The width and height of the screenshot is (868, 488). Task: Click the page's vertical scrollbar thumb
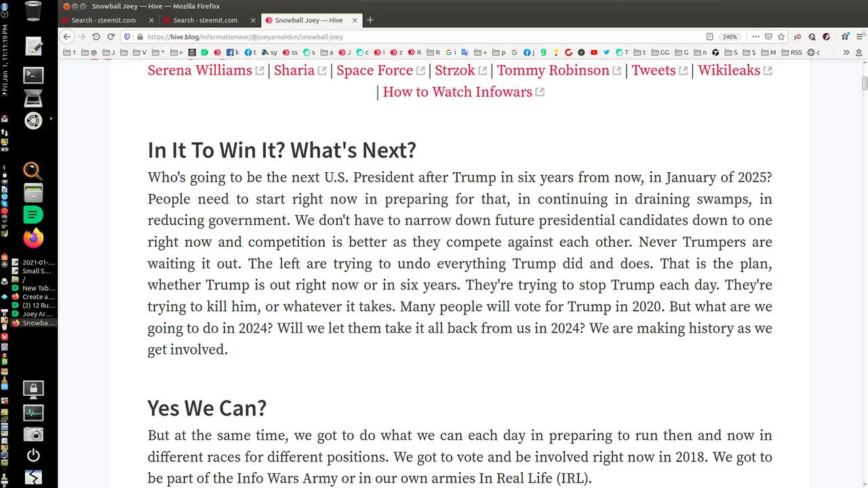[865, 83]
